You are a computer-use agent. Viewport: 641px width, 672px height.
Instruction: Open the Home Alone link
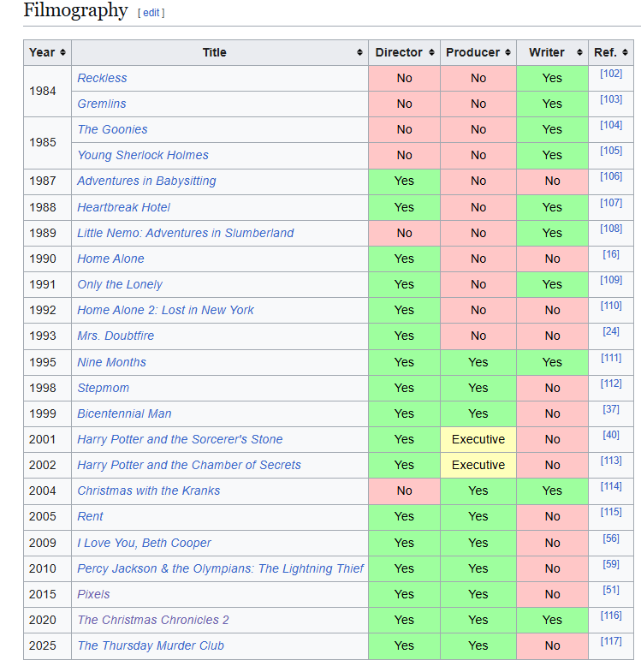[110, 259]
